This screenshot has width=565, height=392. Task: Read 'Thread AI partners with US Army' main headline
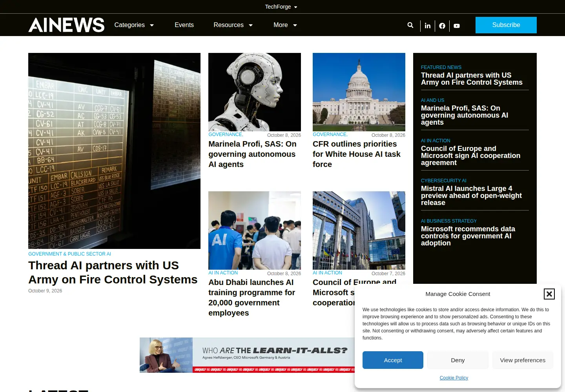[113, 272]
